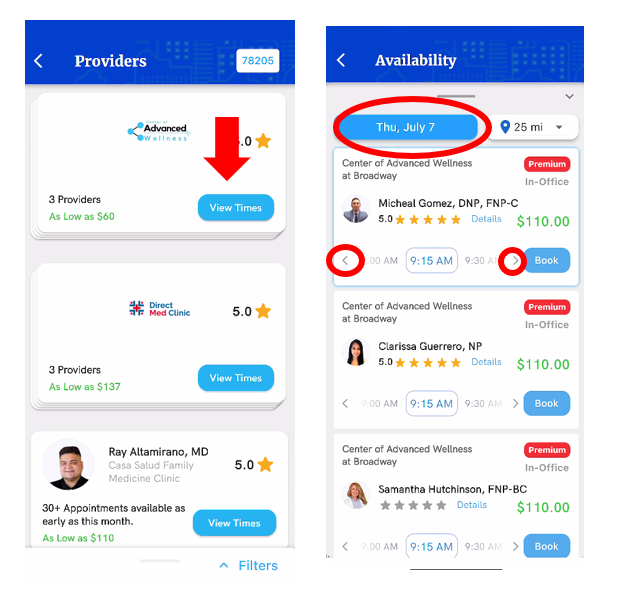Show earlier times for Micheal Gomez
630x609 pixels.
click(345, 260)
